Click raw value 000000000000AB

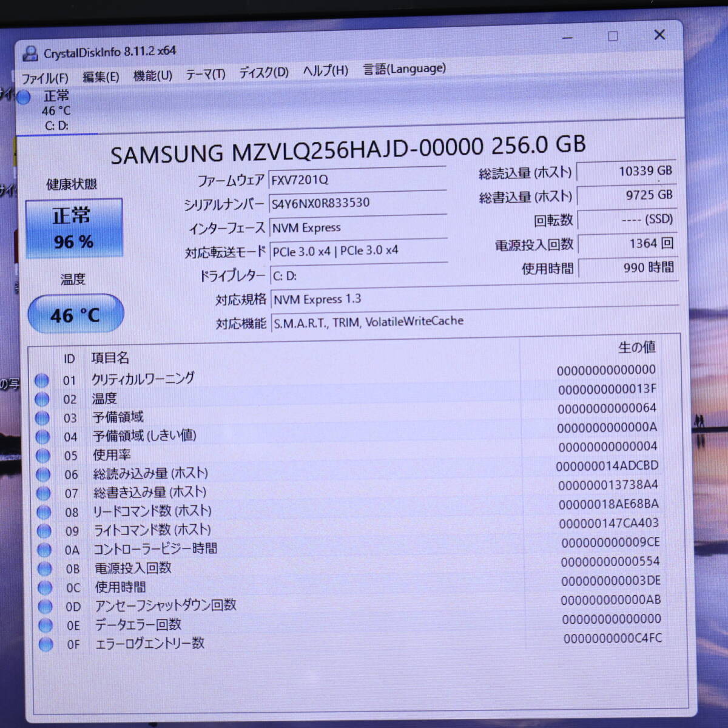[x=611, y=600]
